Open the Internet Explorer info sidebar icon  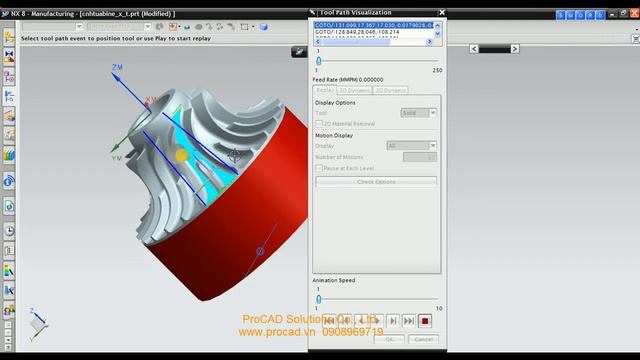(9, 181)
